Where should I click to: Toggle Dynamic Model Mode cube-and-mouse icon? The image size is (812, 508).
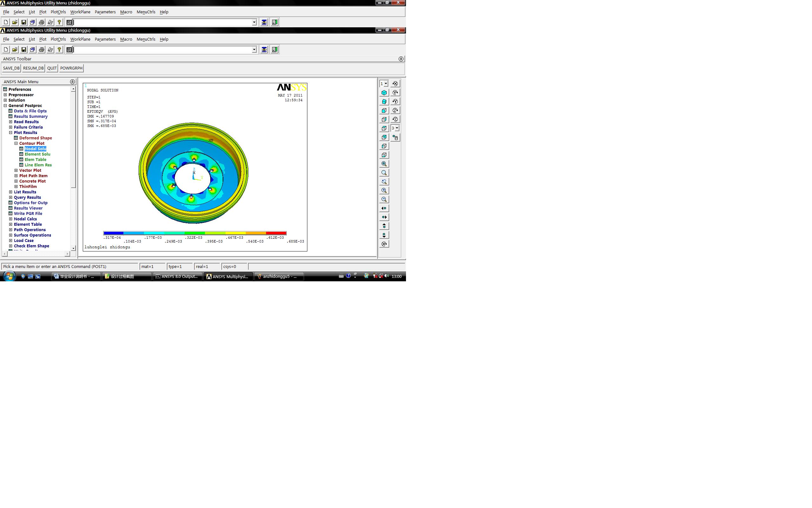(395, 137)
